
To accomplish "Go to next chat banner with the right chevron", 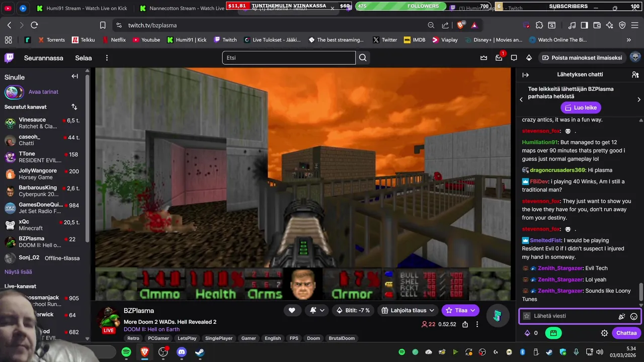I will 639,100.
